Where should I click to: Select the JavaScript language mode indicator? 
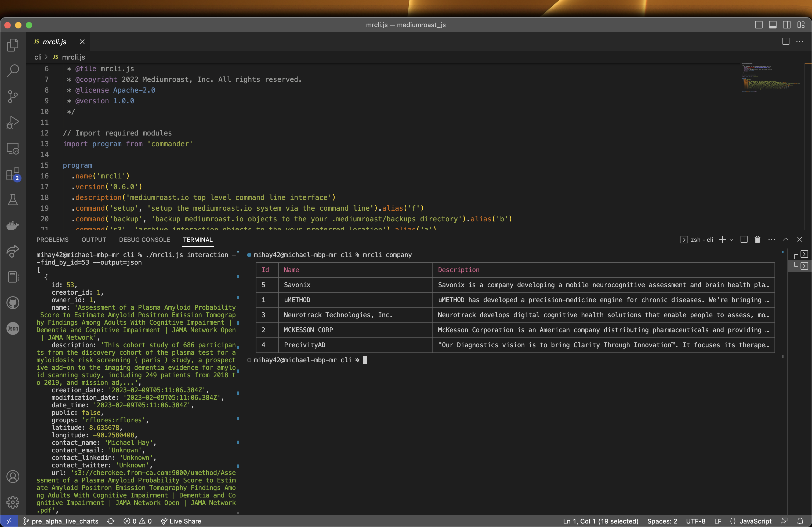coord(755,521)
